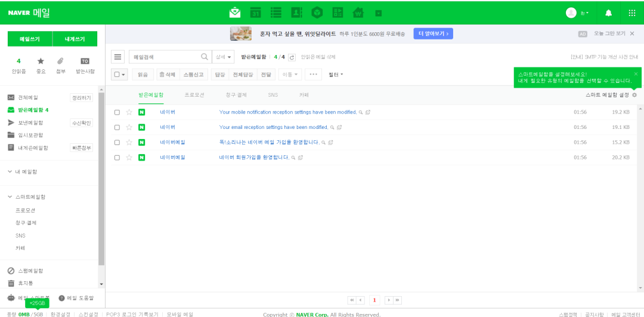The width and height of the screenshot is (644, 317).
Task: Star the email reception settings email
Action: pos(129,128)
